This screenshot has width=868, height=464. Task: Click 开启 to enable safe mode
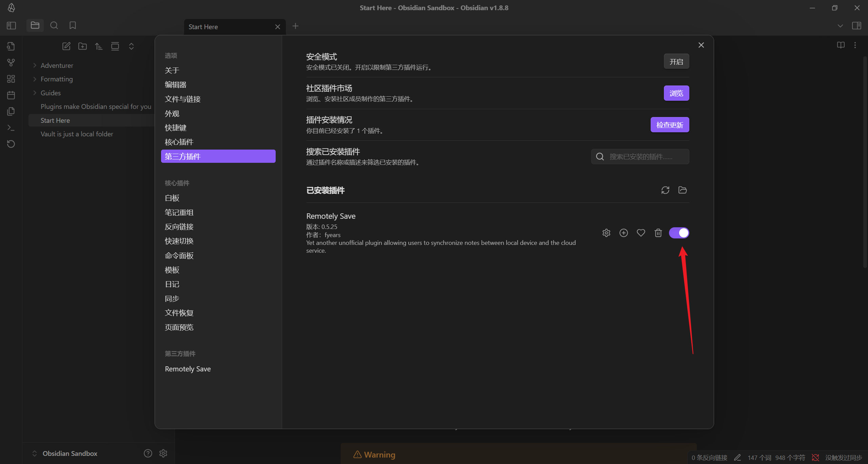(x=676, y=61)
